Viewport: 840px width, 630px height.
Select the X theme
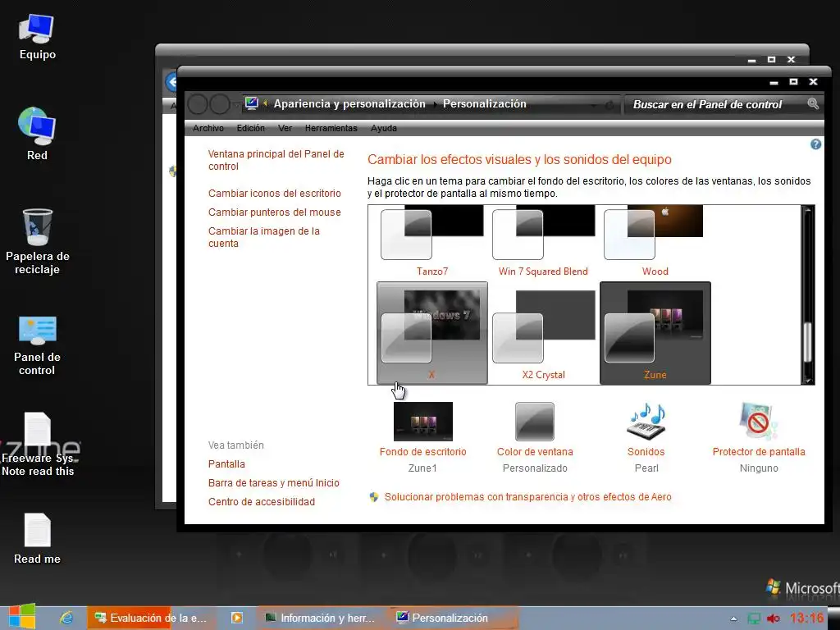tap(431, 333)
